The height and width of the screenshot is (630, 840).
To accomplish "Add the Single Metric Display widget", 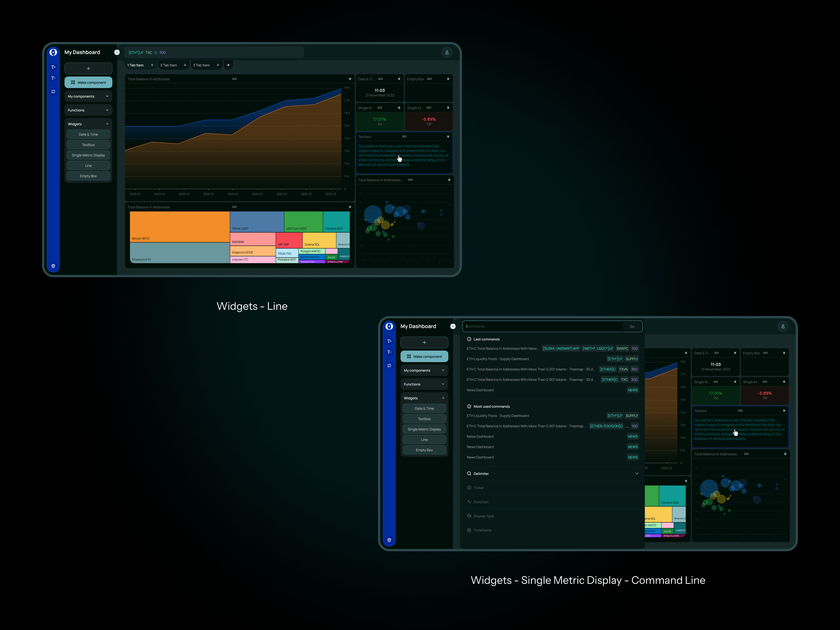I will pyautogui.click(x=88, y=155).
